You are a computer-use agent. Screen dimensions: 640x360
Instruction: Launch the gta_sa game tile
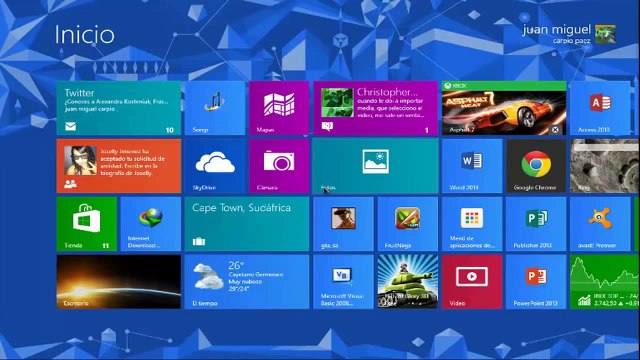coord(343,224)
